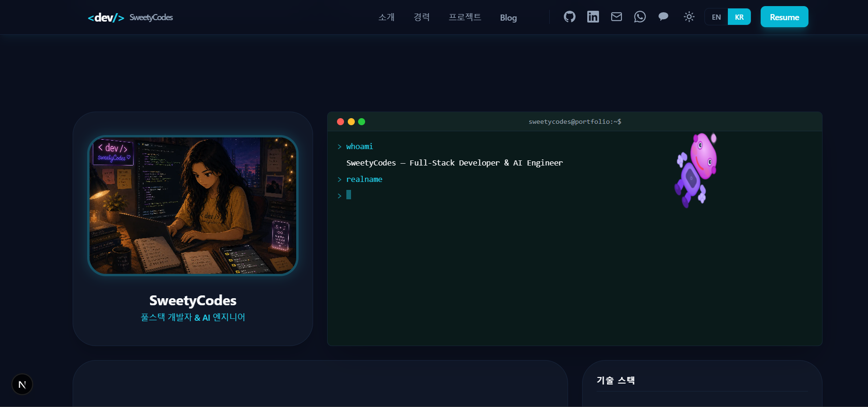Screen dimensions: 868x407
Task: Toggle light/dark theme with sun icon
Action: [689, 17]
